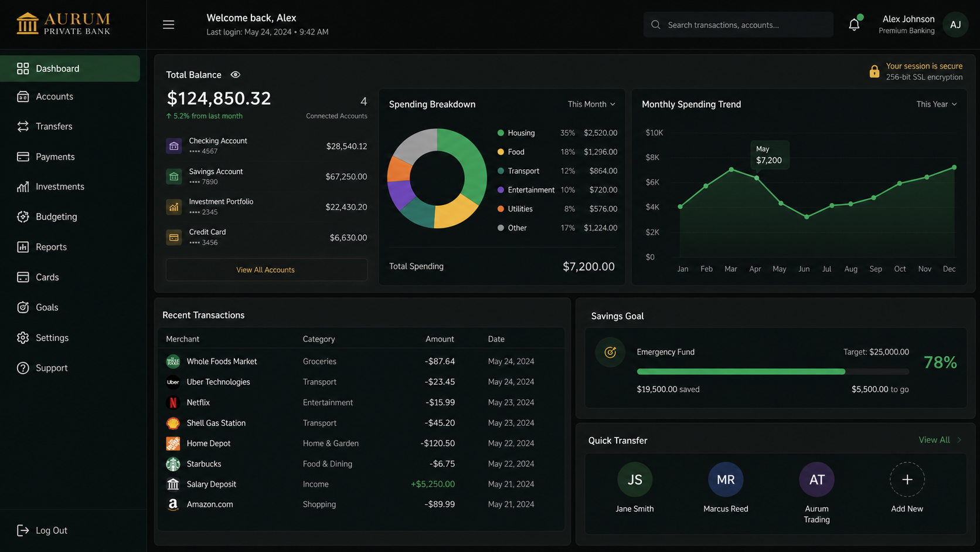This screenshot has height=552, width=980.
Task: Click the AJ profile avatar
Action: coord(955,25)
